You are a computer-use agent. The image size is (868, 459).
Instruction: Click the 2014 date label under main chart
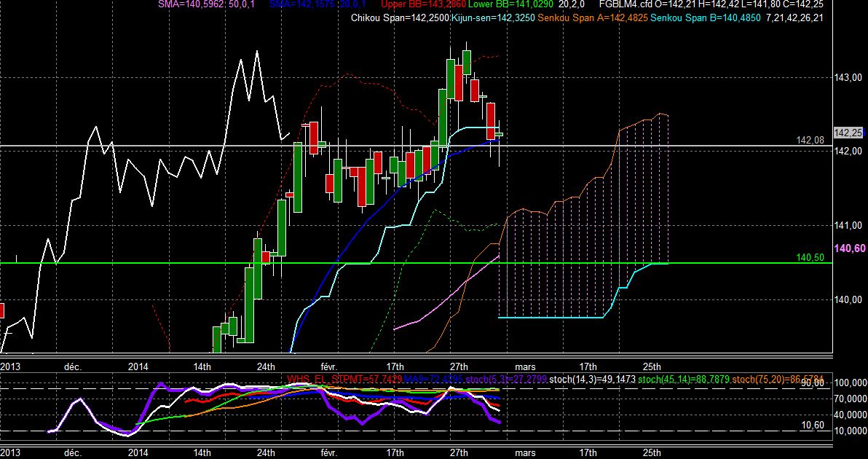pyautogui.click(x=138, y=366)
